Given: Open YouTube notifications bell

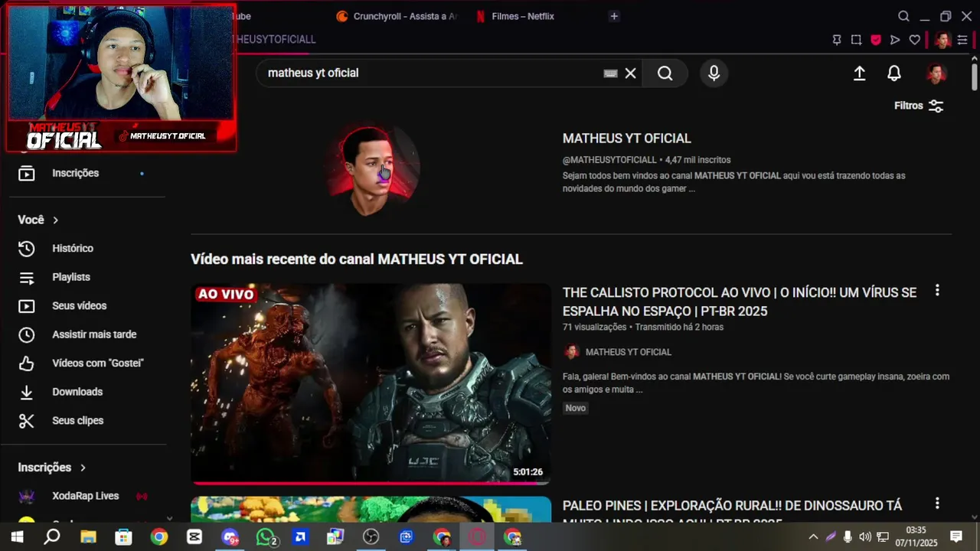Looking at the screenshot, I should point(893,73).
